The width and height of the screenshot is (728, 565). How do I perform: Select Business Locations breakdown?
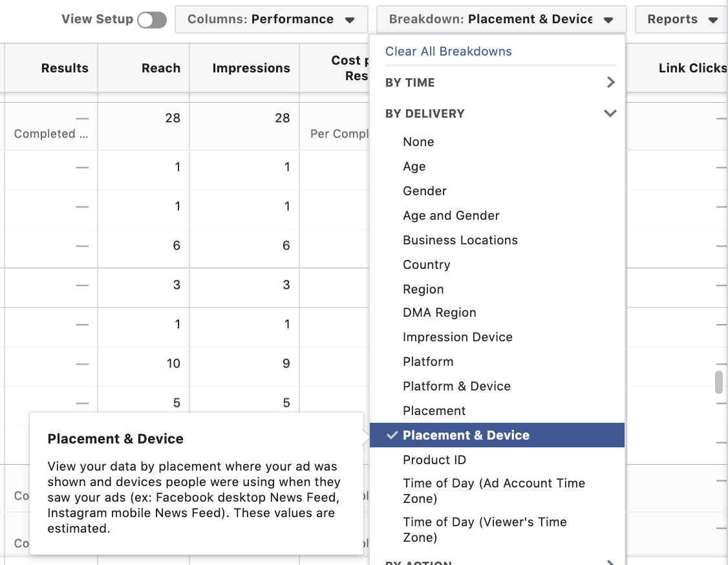[460, 240]
